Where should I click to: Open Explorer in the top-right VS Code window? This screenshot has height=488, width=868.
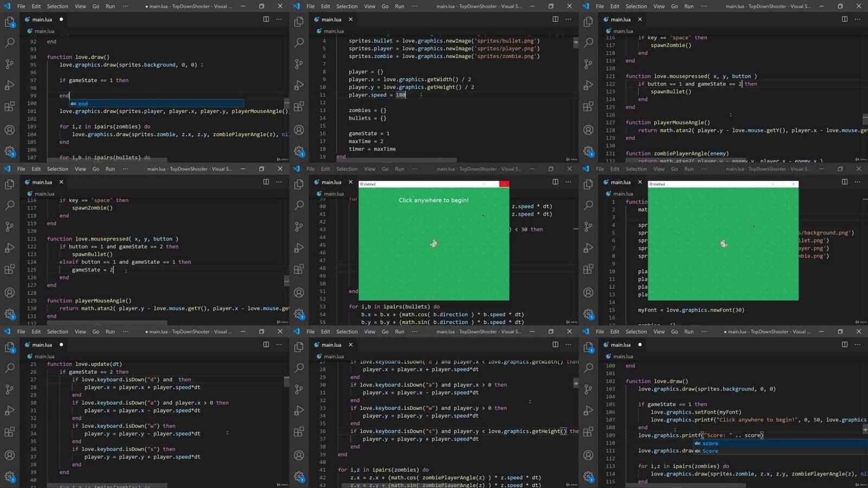(x=588, y=22)
